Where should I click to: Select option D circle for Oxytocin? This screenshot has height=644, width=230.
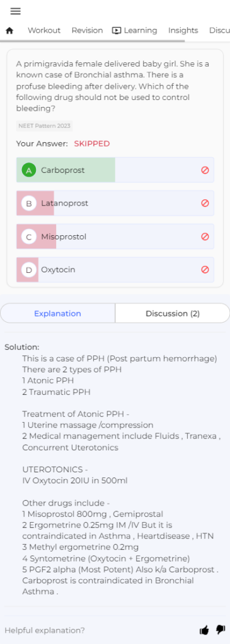point(29,270)
